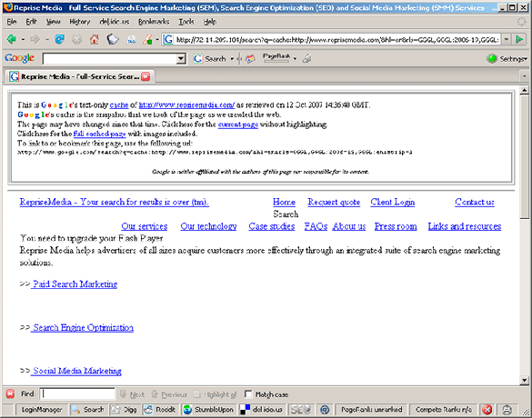Click the green Go arrow beside address bar

click(519, 39)
